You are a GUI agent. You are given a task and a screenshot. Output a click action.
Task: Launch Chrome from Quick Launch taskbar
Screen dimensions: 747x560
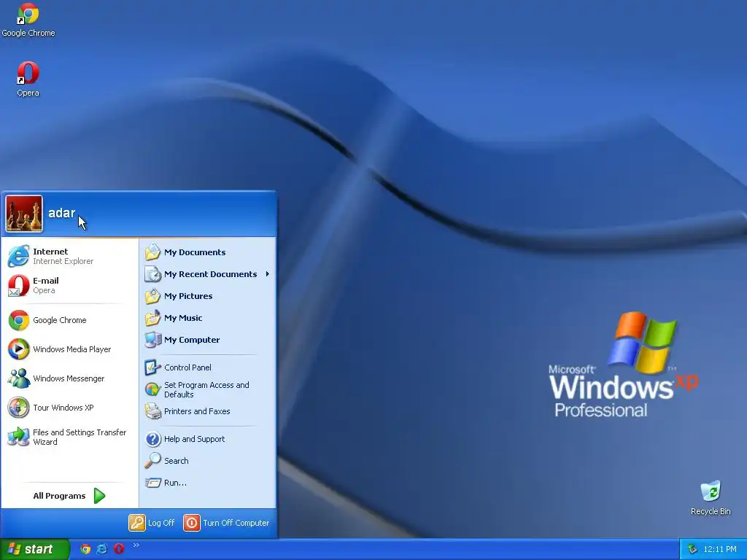pos(85,549)
